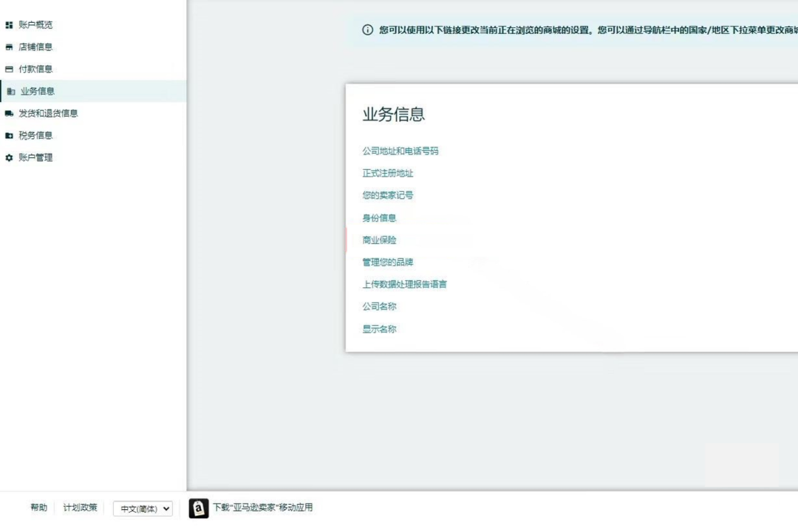The image size is (798, 532).
Task: Open the 帮助 footer link
Action: coord(38,508)
